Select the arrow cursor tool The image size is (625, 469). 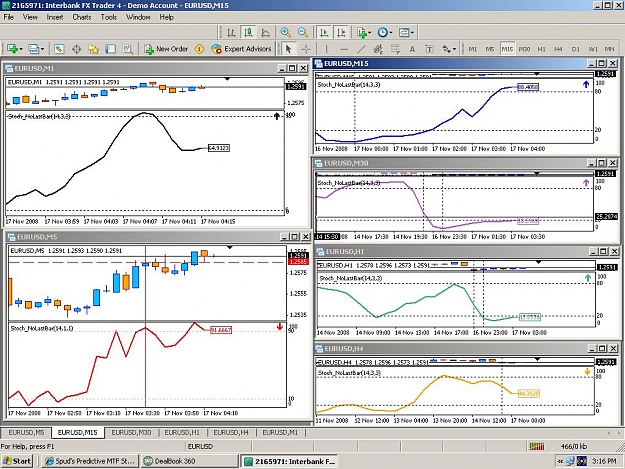289,49
